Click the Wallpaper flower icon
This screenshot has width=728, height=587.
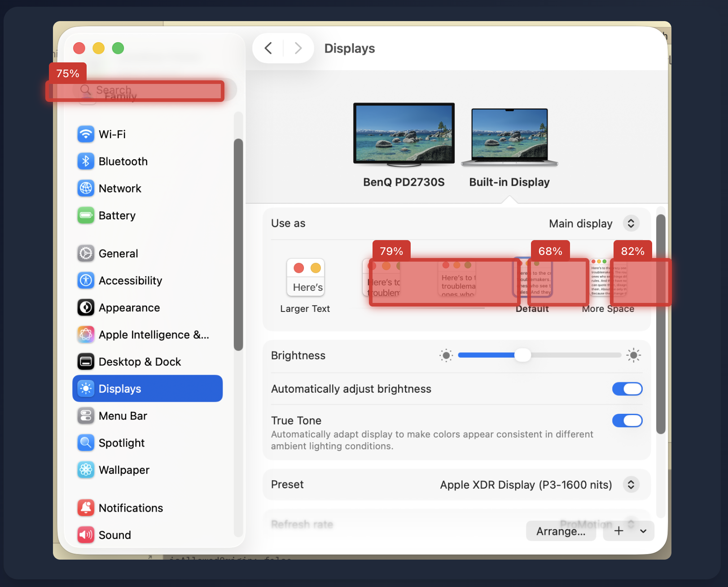tap(86, 470)
